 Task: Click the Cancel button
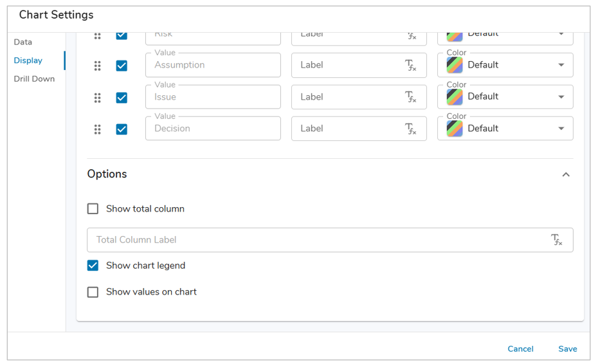point(520,349)
